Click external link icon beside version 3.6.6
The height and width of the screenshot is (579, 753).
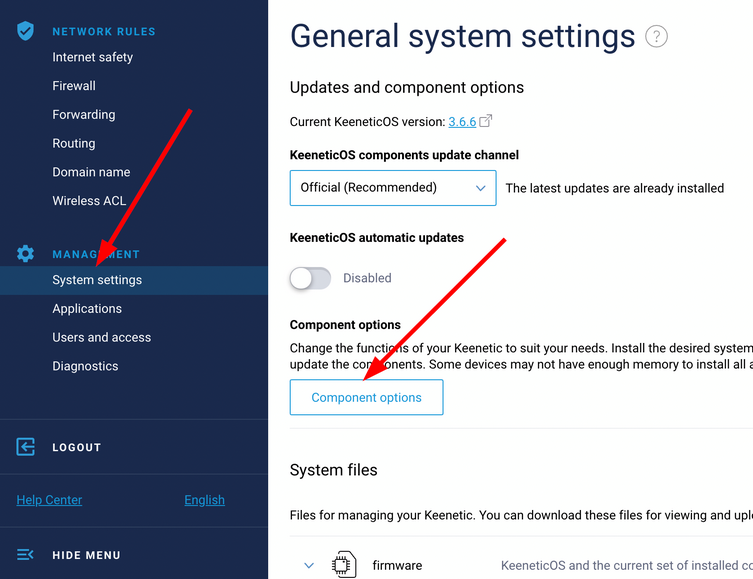pos(486,121)
